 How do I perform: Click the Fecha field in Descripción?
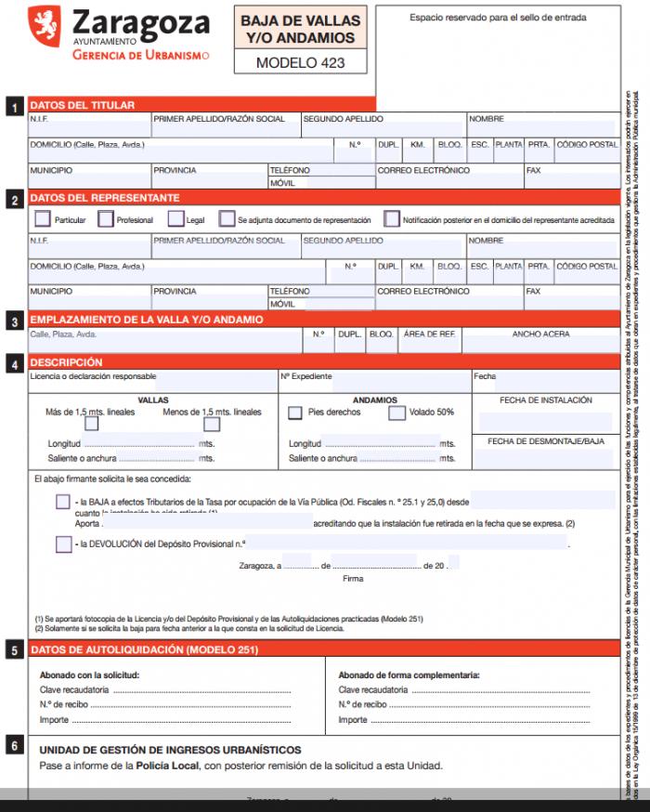(557, 382)
